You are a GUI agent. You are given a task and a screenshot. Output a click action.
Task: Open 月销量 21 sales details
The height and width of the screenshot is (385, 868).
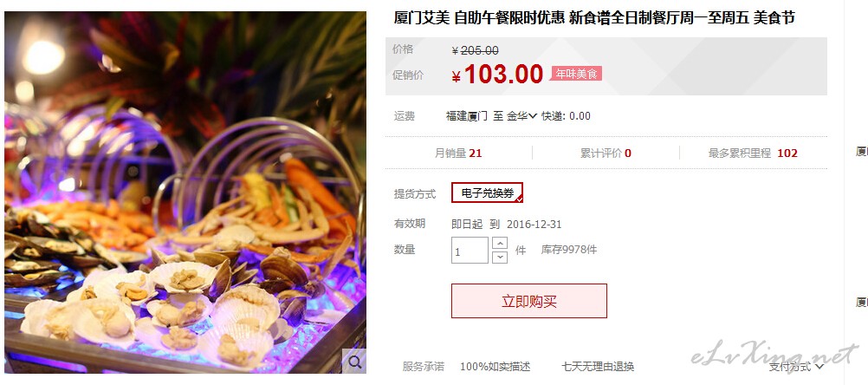tap(458, 153)
